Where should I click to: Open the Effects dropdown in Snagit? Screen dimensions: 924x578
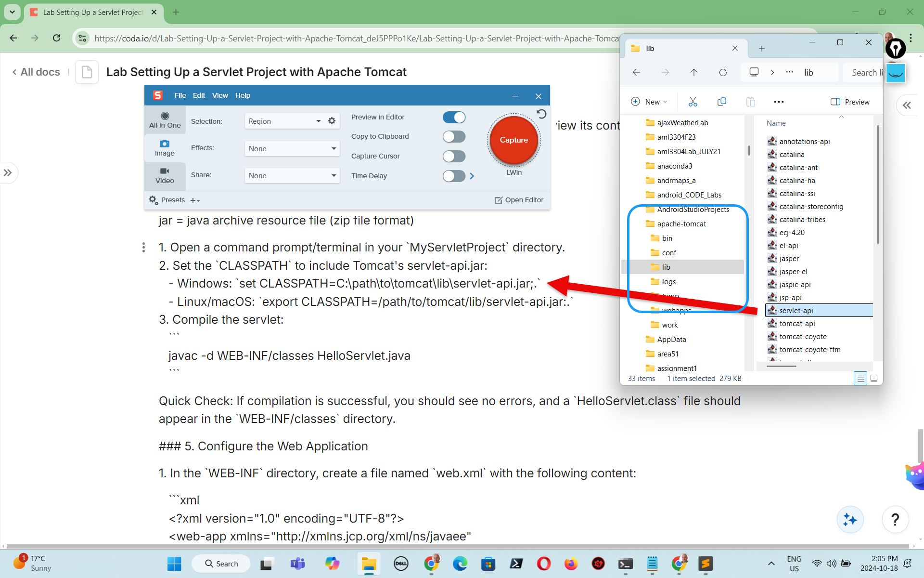click(x=292, y=148)
